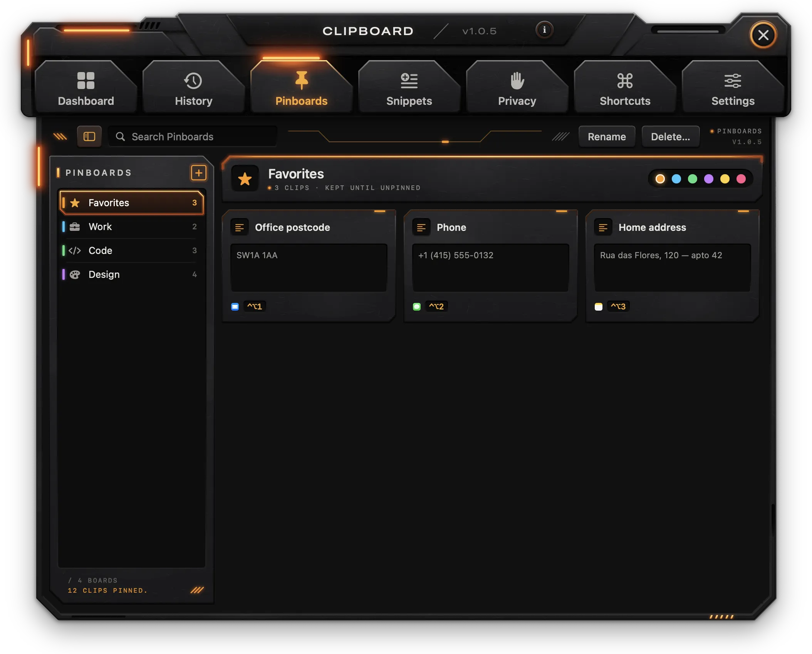Open the Privacy tab
The image size is (812, 654).
[x=517, y=87]
